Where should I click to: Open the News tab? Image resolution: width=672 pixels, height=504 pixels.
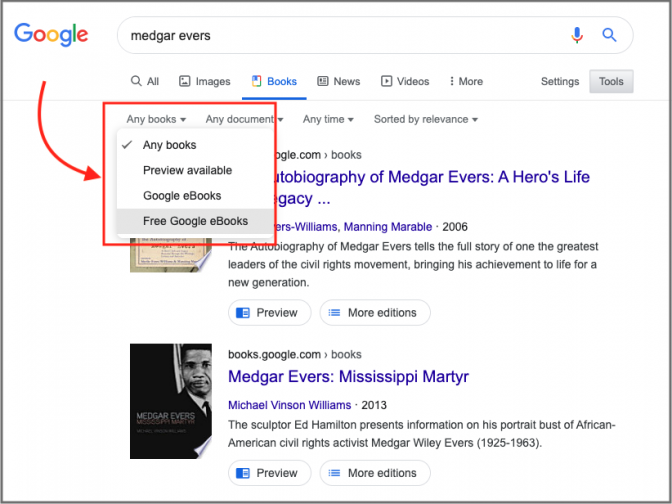(339, 81)
